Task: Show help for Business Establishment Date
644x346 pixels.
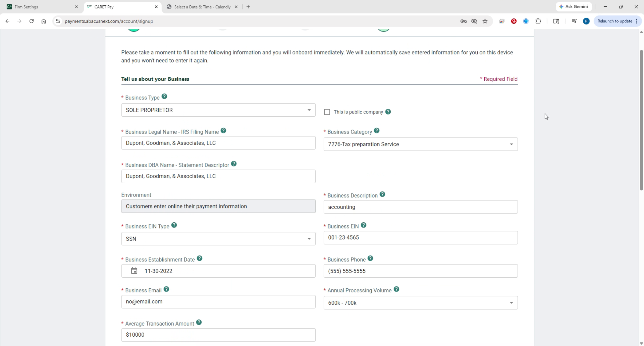Action: (199, 259)
